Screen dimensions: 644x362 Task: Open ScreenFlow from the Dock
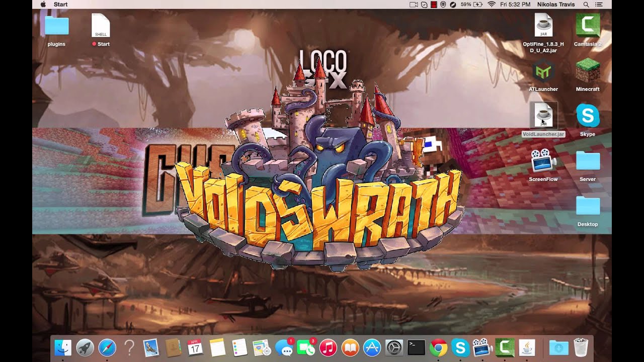click(482, 347)
